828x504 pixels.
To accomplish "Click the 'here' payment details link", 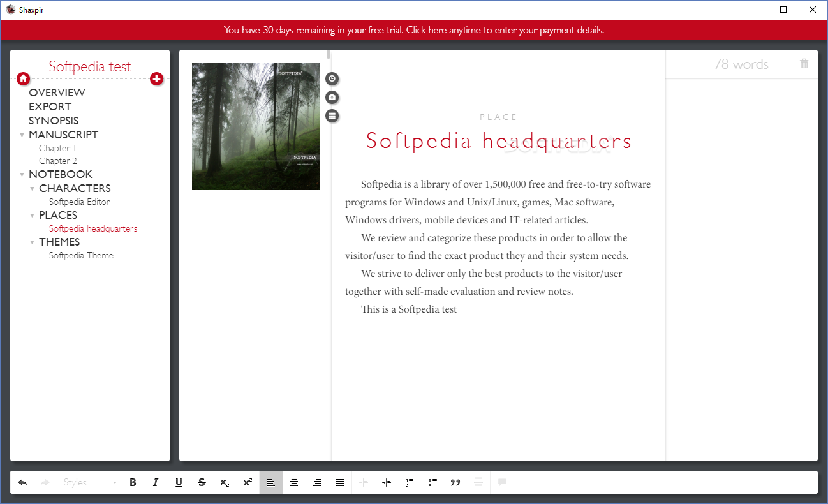I will [x=437, y=30].
